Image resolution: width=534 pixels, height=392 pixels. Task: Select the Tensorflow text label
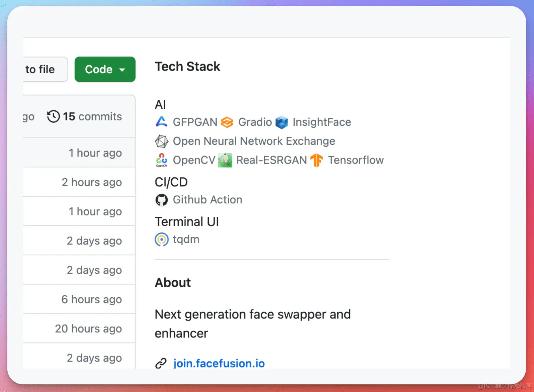(356, 160)
